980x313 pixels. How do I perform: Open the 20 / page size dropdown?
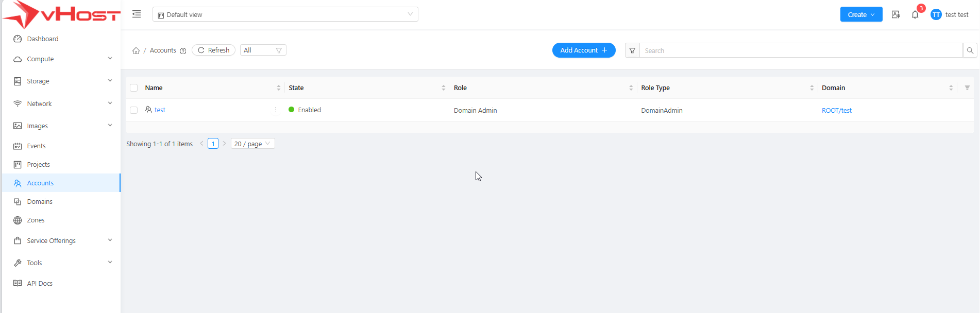click(252, 144)
